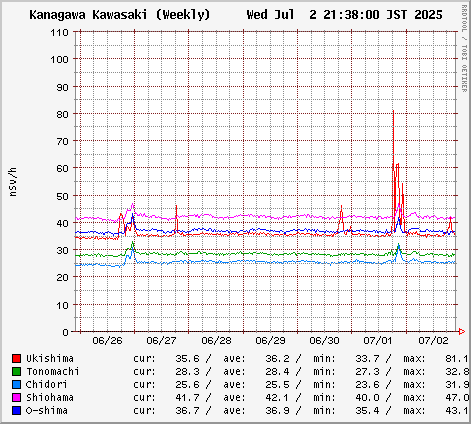Image resolution: width=471 pixels, height=424 pixels.
Task: Click Ukishima current value 35.6
Action: (x=187, y=358)
